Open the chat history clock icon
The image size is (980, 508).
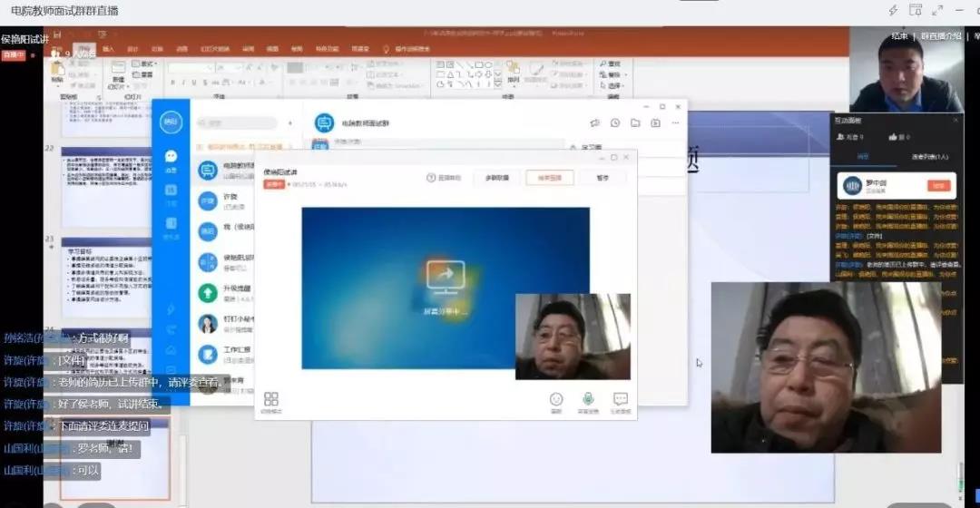tap(615, 123)
